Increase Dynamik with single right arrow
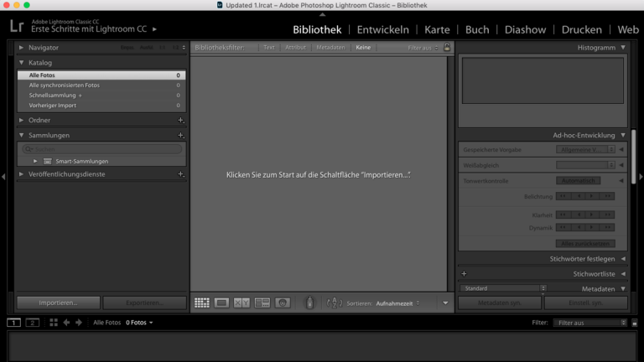644x362 pixels. [592, 227]
